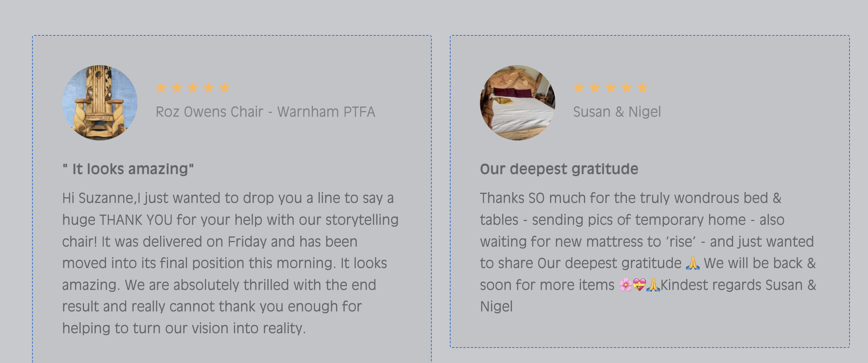Click the heart with ribbon emoji
The image size is (868, 363).
pos(639,285)
